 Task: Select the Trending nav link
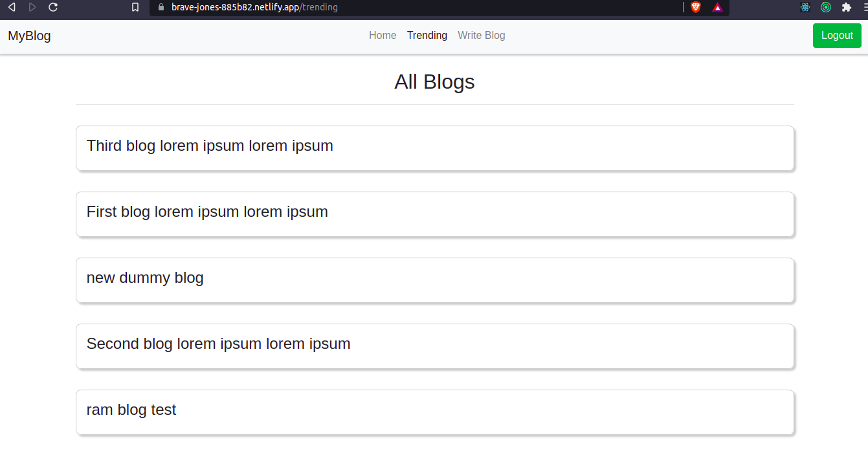tap(427, 36)
